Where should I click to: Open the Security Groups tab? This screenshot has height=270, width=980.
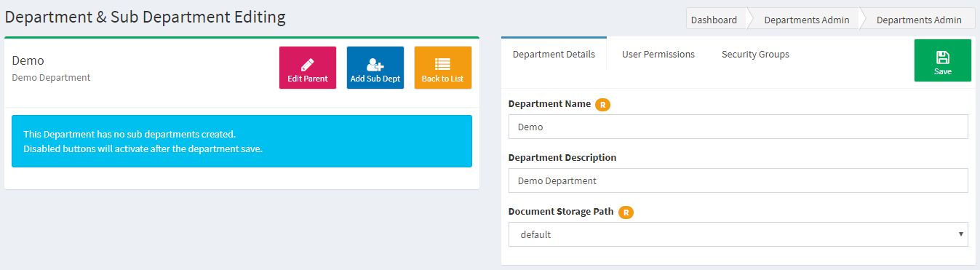click(755, 54)
